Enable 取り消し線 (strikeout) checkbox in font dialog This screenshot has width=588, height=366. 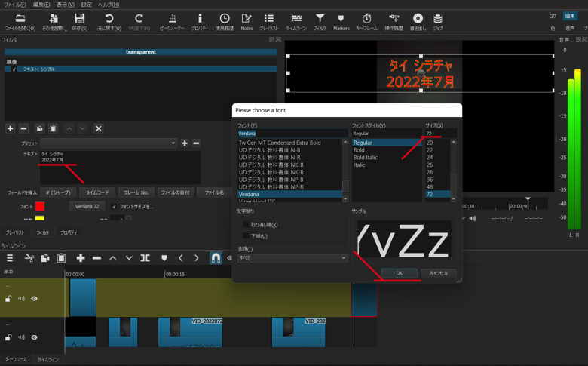point(246,224)
